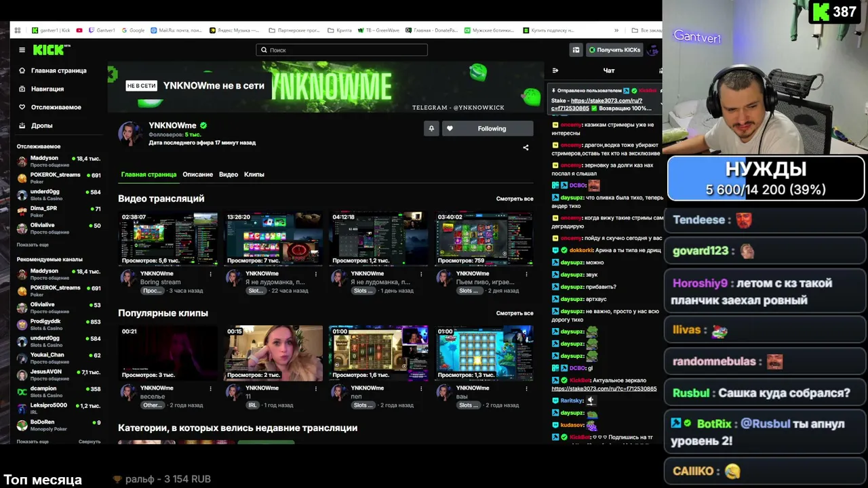Open Партнерские прог... bookmark folder

click(294, 30)
